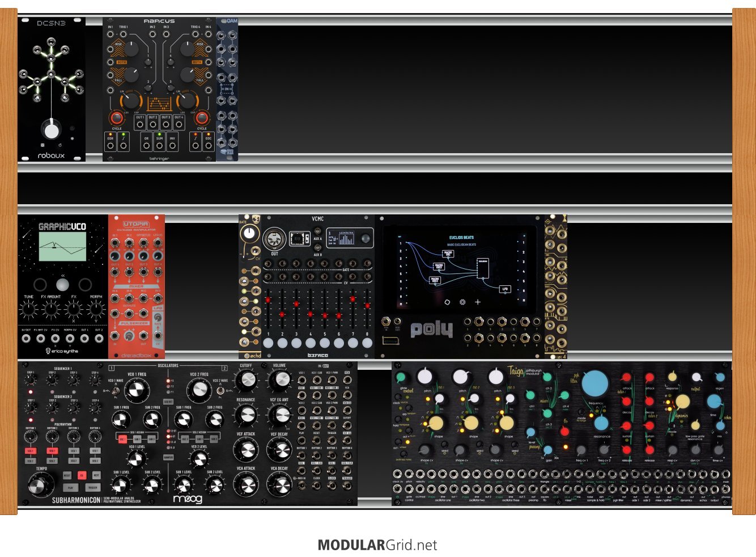Image resolution: width=756 pixels, height=557 pixels.
Task: Click the regen knob on Taiga
Action: [x=720, y=378]
